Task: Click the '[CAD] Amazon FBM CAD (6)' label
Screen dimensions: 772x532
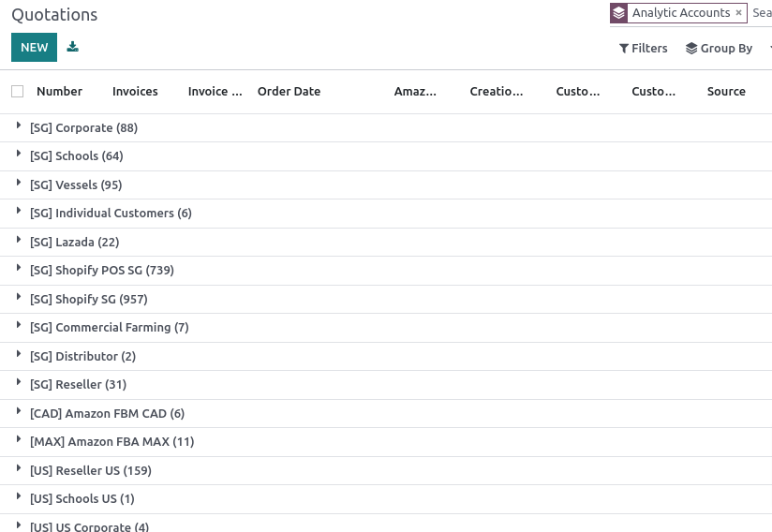Action: (x=108, y=413)
